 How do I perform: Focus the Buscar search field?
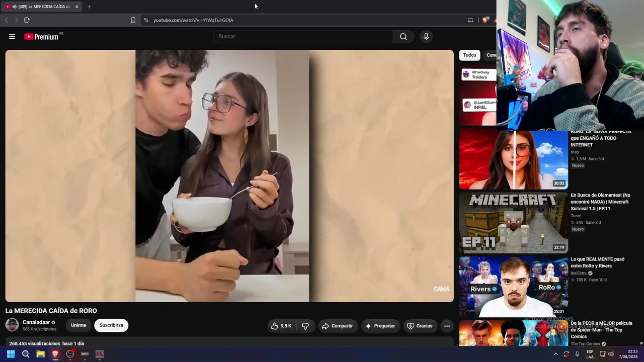[x=303, y=37]
